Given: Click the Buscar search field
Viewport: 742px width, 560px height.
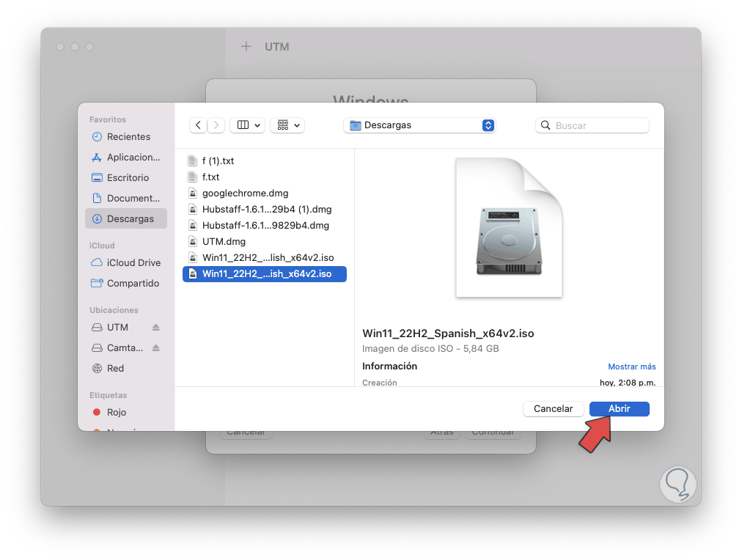Looking at the screenshot, I should (x=592, y=125).
